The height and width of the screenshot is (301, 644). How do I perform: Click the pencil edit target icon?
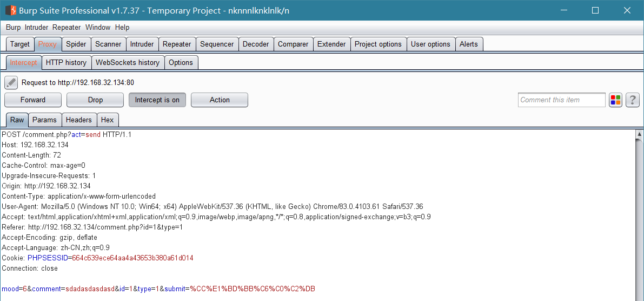point(11,83)
